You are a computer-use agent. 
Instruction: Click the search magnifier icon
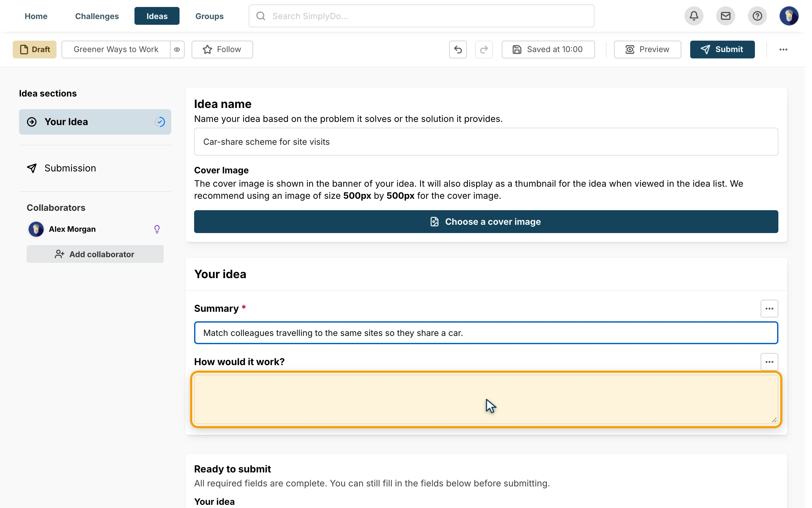pos(261,16)
